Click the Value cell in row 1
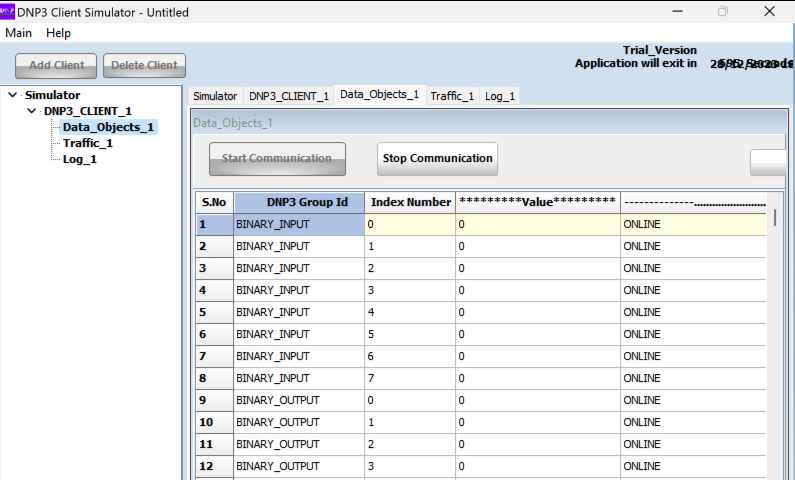Viewport: 795px width, 480px height. [537, 225]
